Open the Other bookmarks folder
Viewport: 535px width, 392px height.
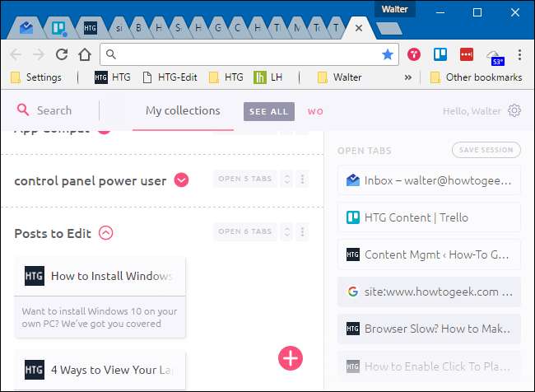pos(476,77)
